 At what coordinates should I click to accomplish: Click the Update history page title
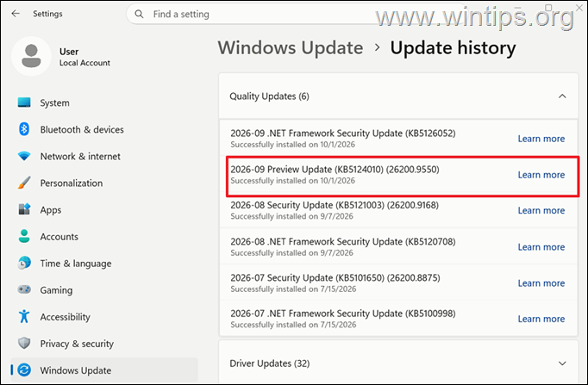pyautogui.click(x=453, y=48)
